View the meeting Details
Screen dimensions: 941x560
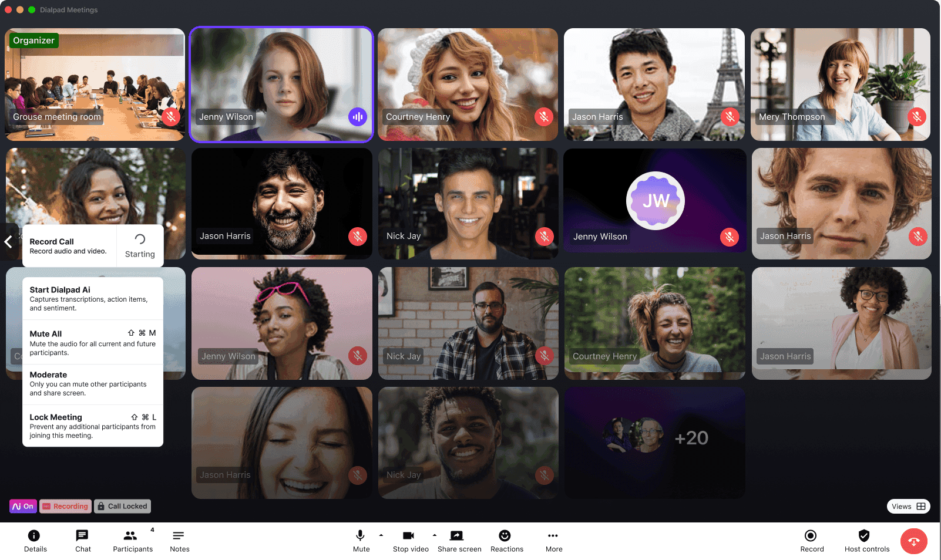(35, 540)
